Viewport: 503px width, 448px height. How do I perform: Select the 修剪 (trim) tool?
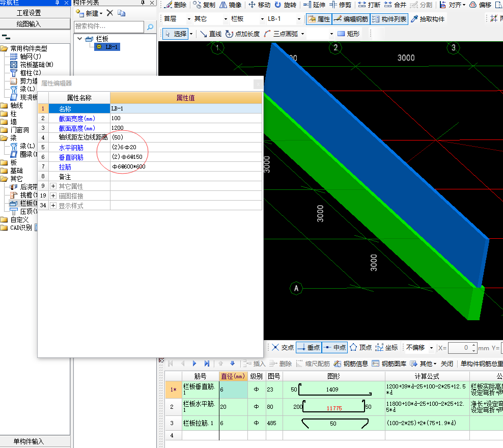click(x=341, y=5)
